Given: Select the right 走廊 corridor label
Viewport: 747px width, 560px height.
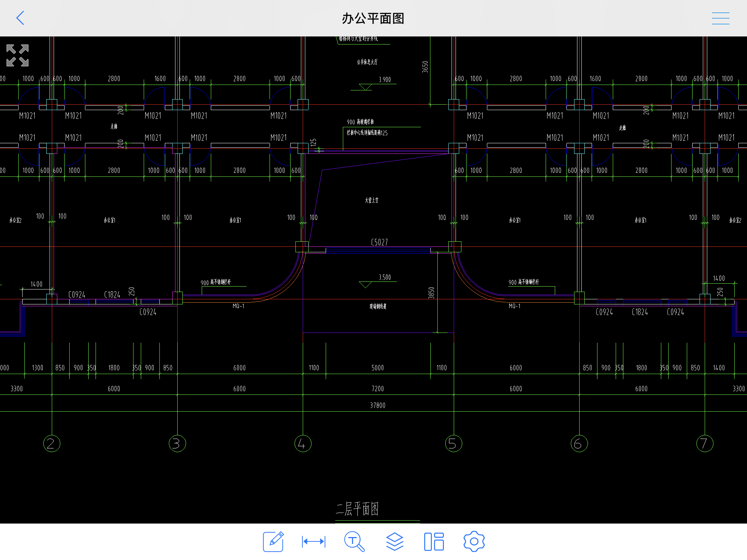Looking at the screenshot, I should point(622,128).
